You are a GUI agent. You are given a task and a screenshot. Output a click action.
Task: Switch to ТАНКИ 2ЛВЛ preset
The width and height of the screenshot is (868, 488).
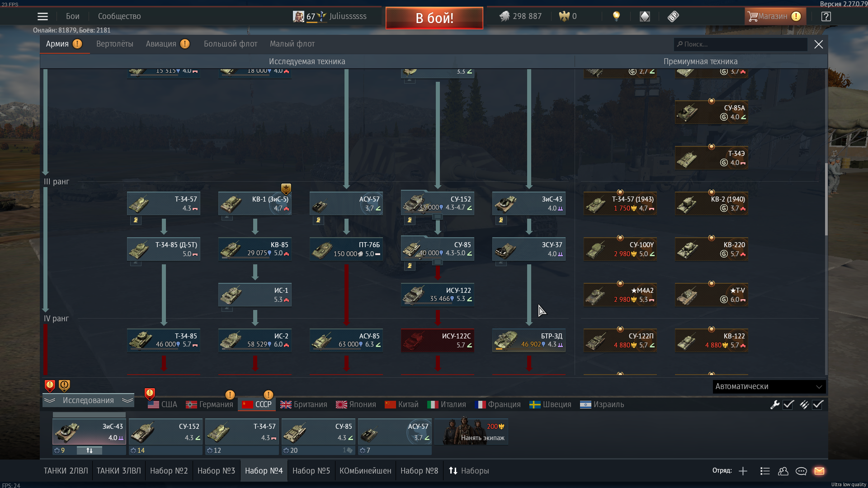pyautogui.click(x=66, y=471)
